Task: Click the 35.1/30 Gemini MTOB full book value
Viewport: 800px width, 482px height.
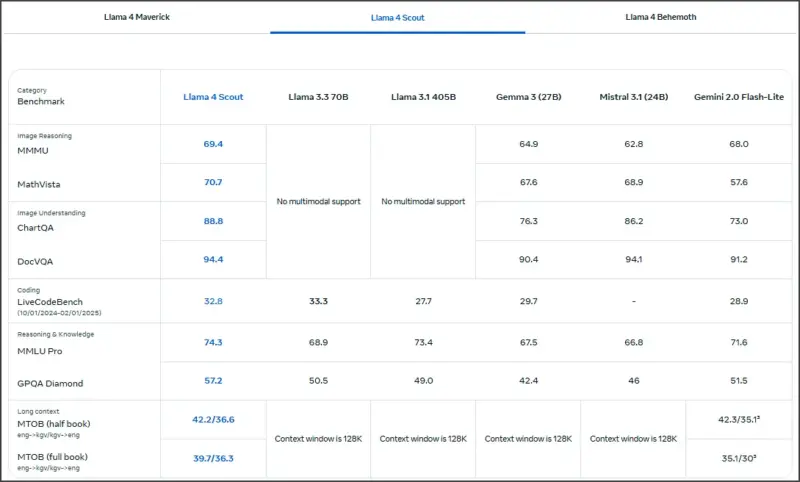Action: pos(739,458)
